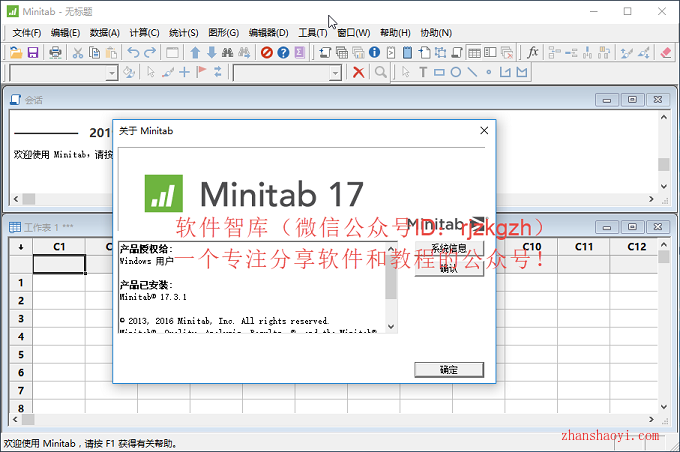Screen dimensions: 680x452
Task: Open the 帮助(H) menu
Action: pyautogui.click(x=395, y=33)
